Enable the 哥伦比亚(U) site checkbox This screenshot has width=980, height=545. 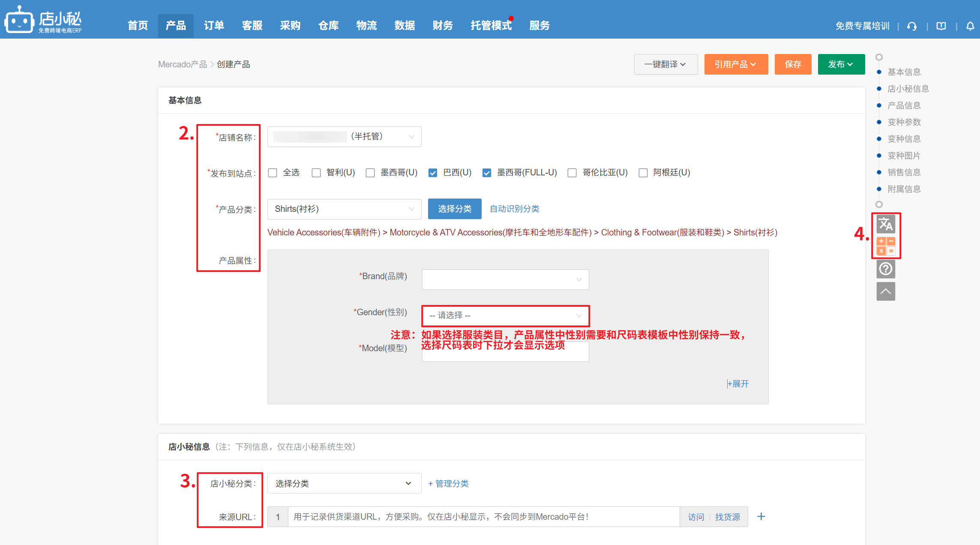click(572, 173)
